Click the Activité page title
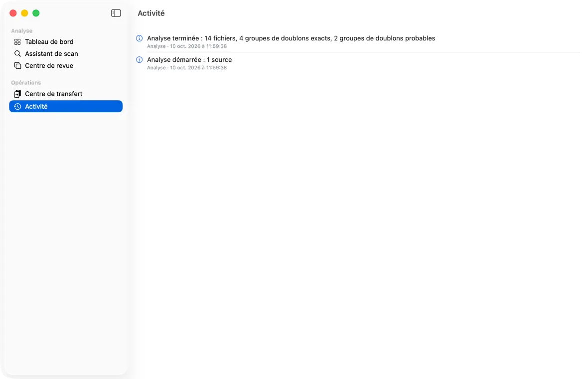Screen dimensions: 588x379 tap(151, 13)
